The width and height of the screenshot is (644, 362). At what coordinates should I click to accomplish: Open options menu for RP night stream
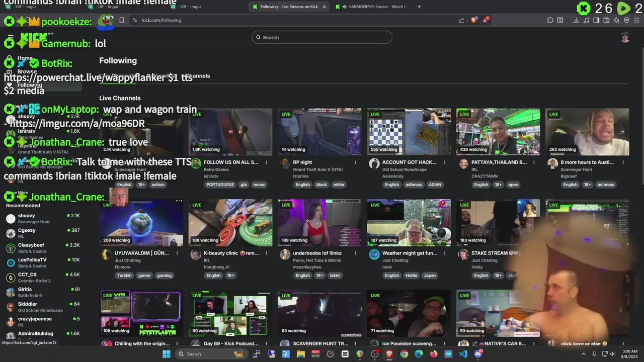coord(355,162)
